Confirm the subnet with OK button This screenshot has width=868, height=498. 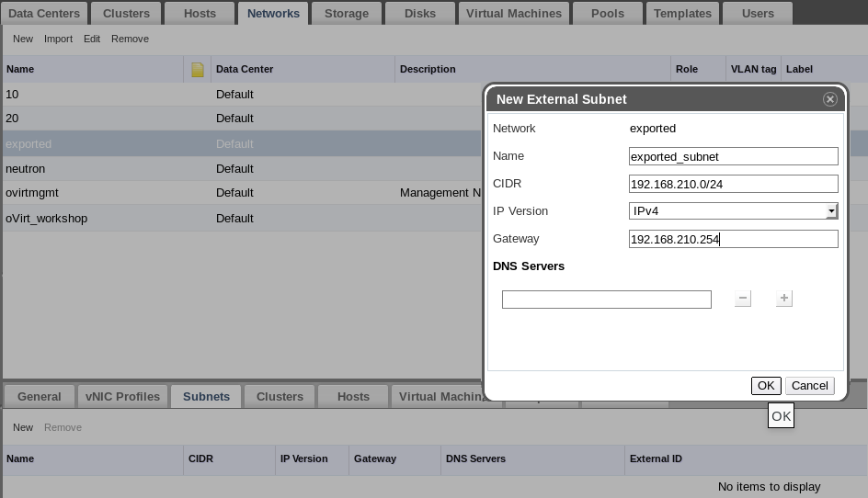click(x=766, y=386)
